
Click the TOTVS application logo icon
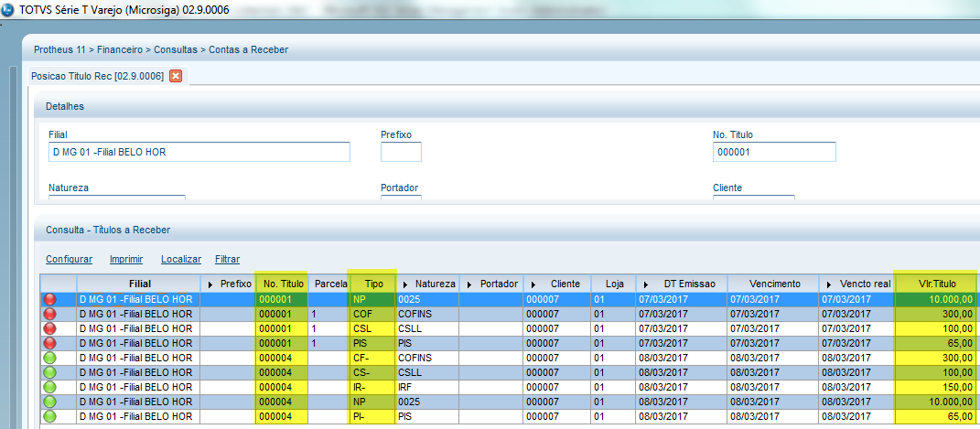pos(8,11)
